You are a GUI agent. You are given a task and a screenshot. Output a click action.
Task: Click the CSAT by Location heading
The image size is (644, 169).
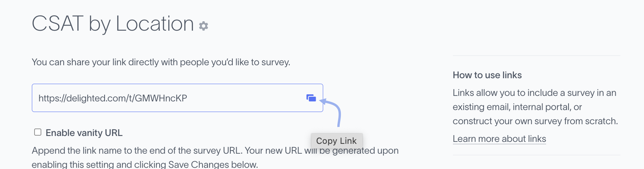(x=113, y=24)
